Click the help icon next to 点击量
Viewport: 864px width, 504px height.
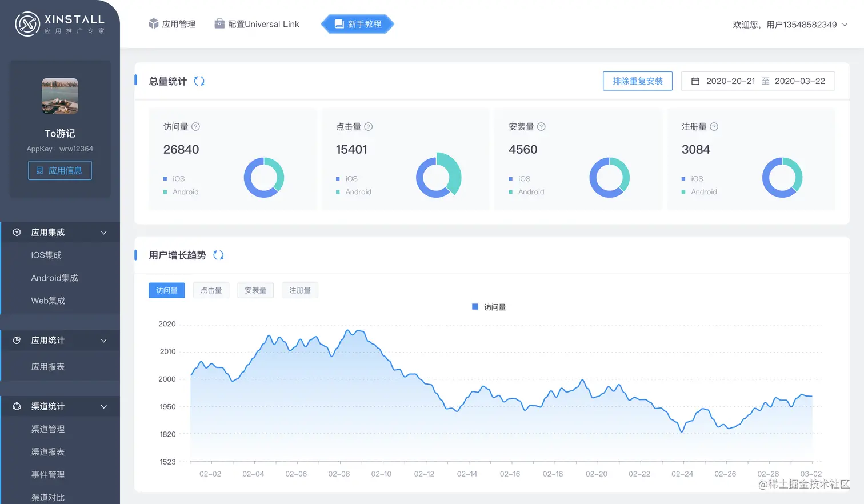coord(369,127)
